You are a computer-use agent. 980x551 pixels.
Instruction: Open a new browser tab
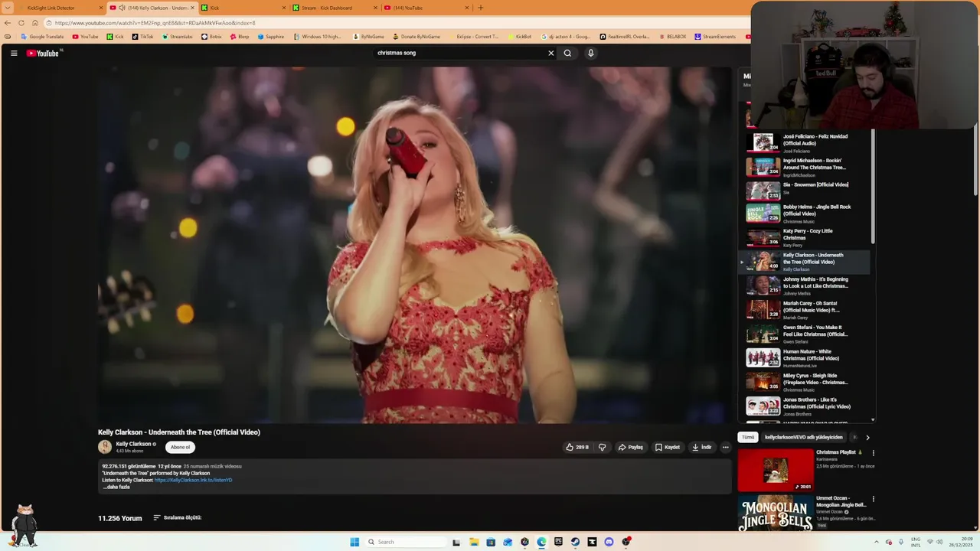[481, 8]
